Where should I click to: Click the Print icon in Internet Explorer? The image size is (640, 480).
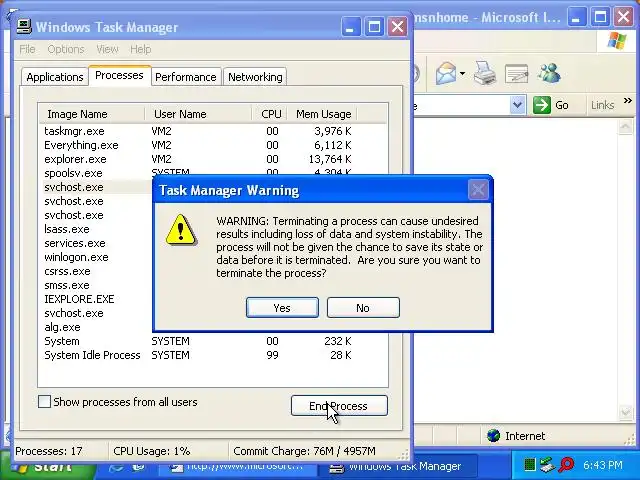tap(485, 73)
